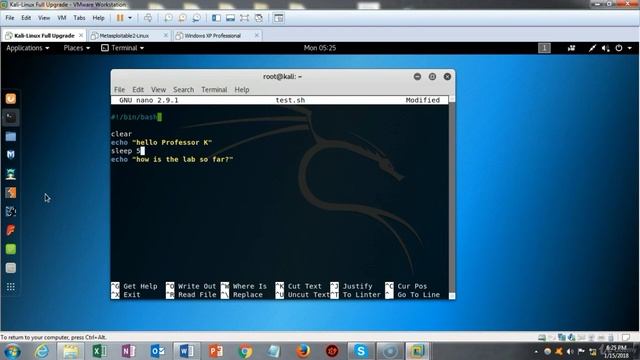Viewport: 640px width, 360px height.
Task: Open the clock showing Mon 05:25
Action: pos(320,48)
